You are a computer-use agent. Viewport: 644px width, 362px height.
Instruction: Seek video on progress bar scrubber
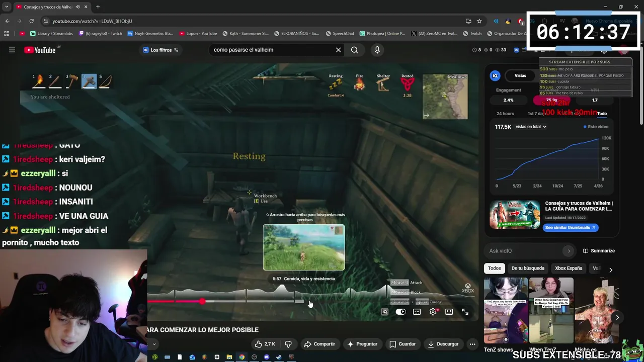pos(202,301)
